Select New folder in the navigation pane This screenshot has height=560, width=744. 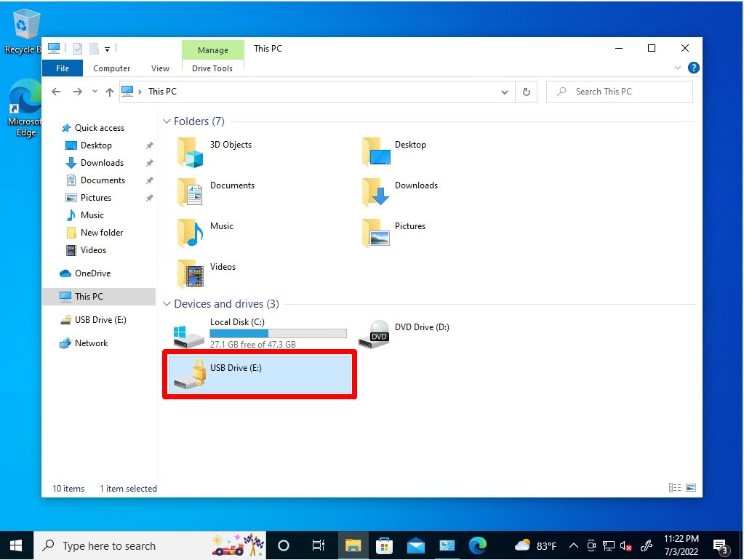tap(102, 233)
